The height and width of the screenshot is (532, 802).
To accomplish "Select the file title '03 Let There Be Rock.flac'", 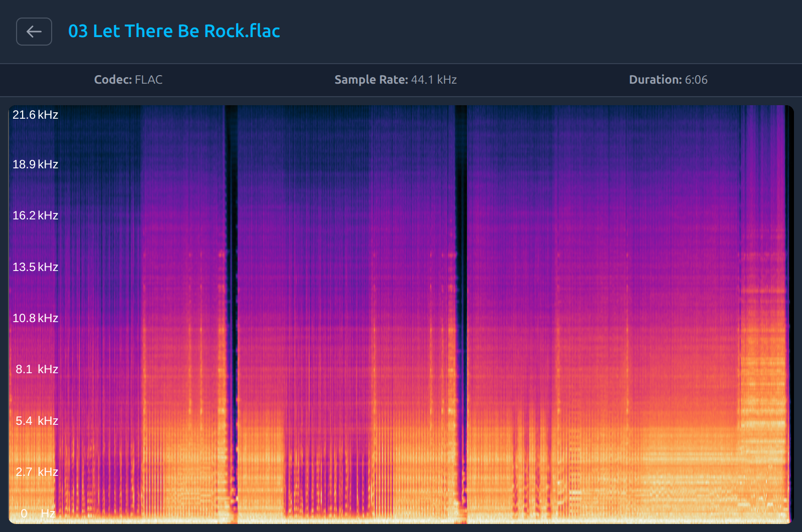I will (174, 31).
